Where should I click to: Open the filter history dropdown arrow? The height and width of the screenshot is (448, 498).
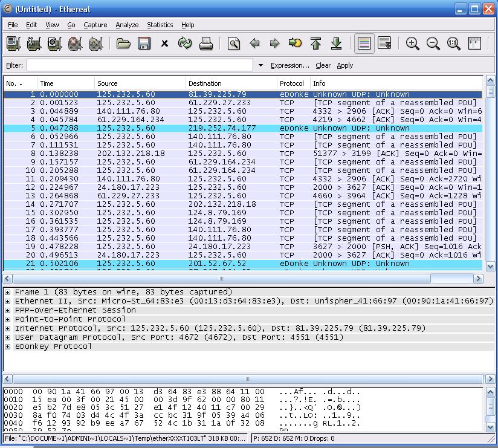[x=260, y=65]
